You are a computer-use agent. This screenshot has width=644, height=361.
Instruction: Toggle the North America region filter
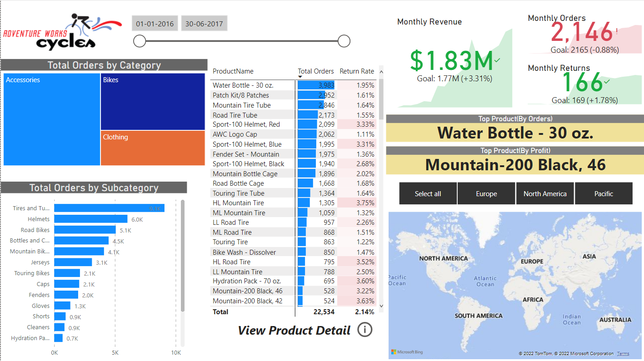(545, 193)
